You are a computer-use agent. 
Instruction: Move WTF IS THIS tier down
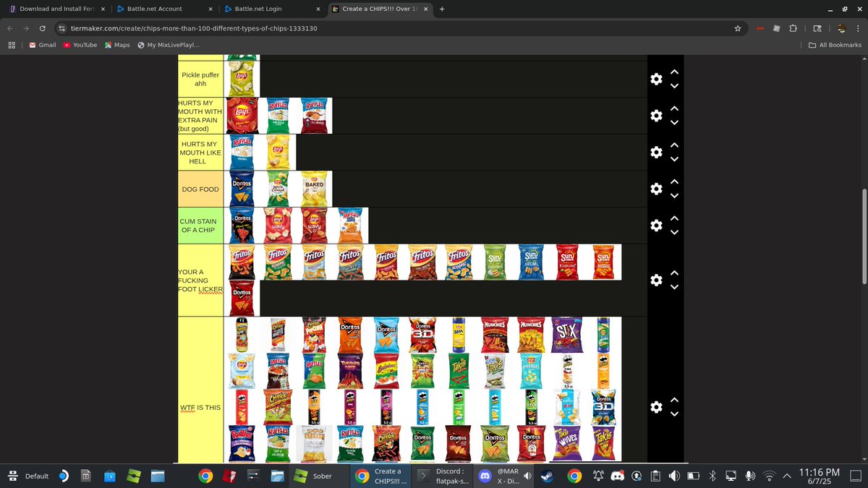coord(674,414)
